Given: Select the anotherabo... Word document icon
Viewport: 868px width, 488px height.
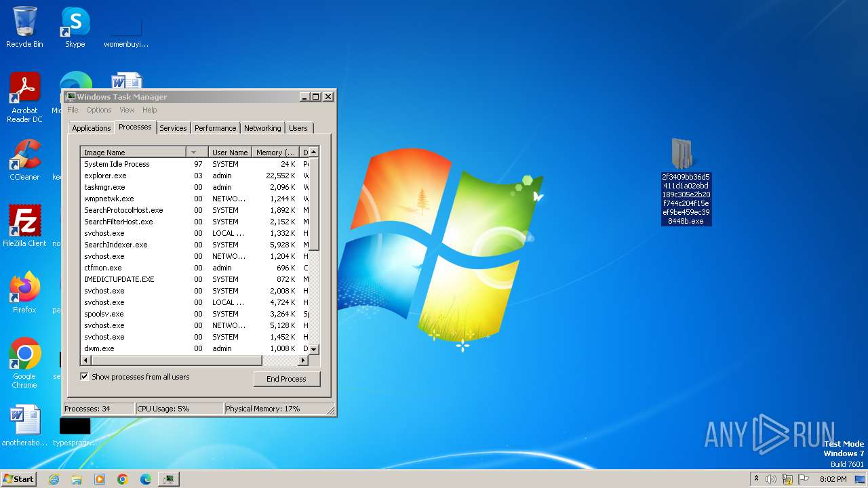Looking at the screenshot, I should [24, 426].
